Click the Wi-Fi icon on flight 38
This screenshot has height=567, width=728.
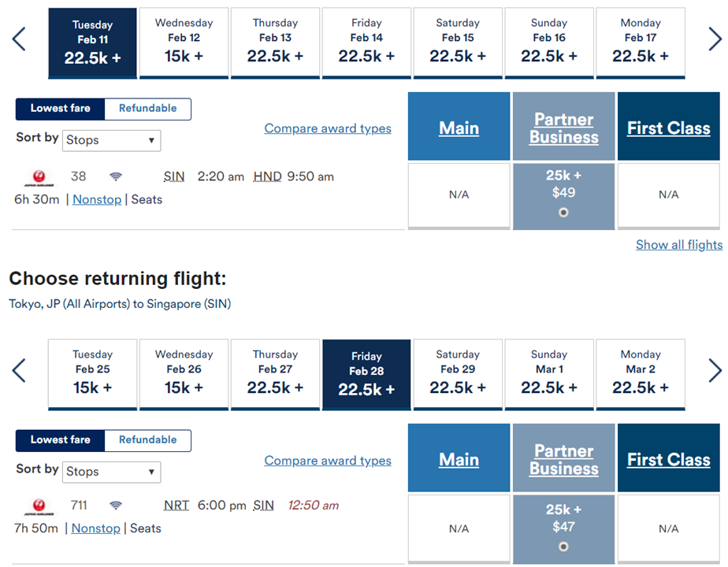pos(116,176)
